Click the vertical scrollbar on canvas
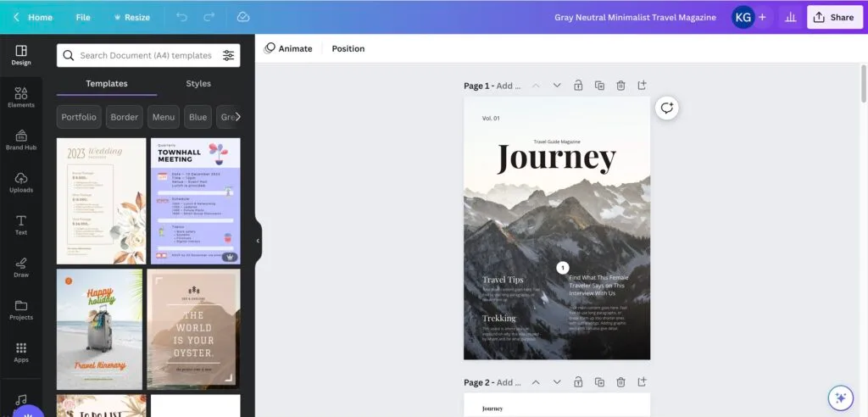 pyautogui.click(x=864, y=83)
